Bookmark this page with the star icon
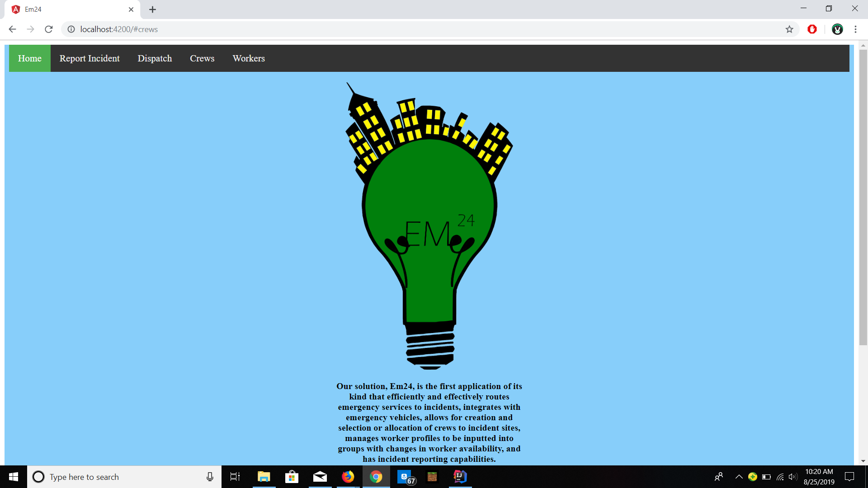 pyautogui.click(x=789, y=29)
